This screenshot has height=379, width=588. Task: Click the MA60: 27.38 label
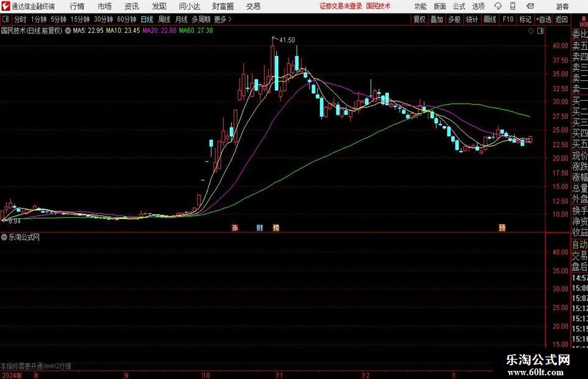196,30
